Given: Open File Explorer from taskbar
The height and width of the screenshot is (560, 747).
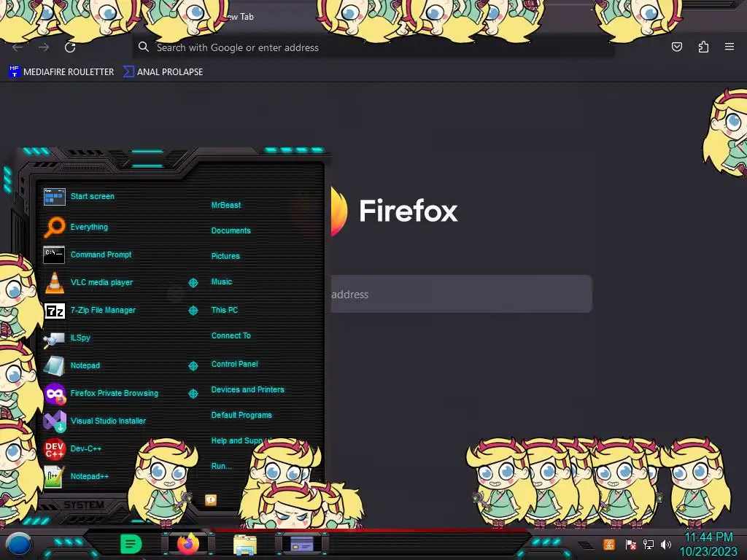Looking at the screenshot, I should (x=245, y=545).
